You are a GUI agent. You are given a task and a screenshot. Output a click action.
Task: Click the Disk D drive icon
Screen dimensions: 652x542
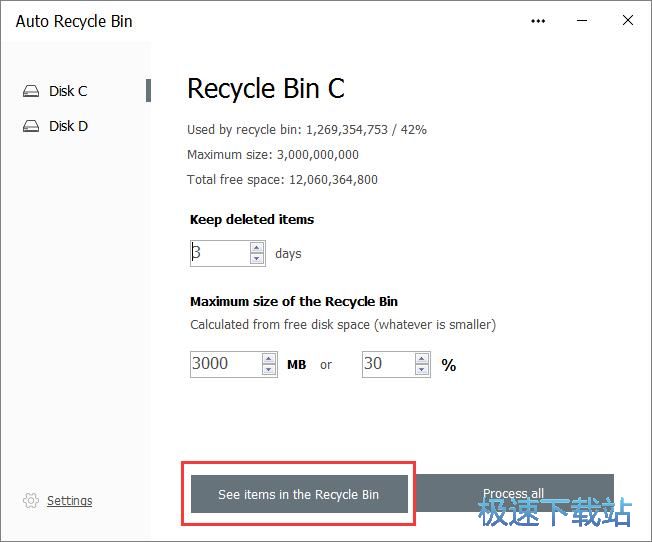(x=31, y=126)
